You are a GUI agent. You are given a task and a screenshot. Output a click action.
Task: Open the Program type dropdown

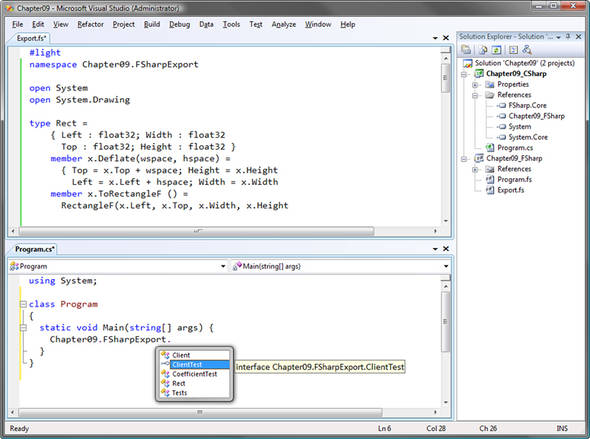click(x=223, y=266)
